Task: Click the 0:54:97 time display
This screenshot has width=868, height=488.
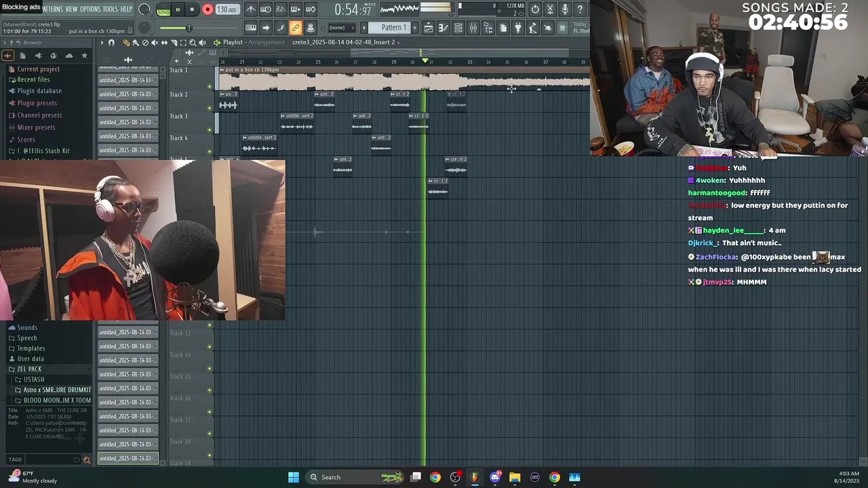Action: coord(353,9)
